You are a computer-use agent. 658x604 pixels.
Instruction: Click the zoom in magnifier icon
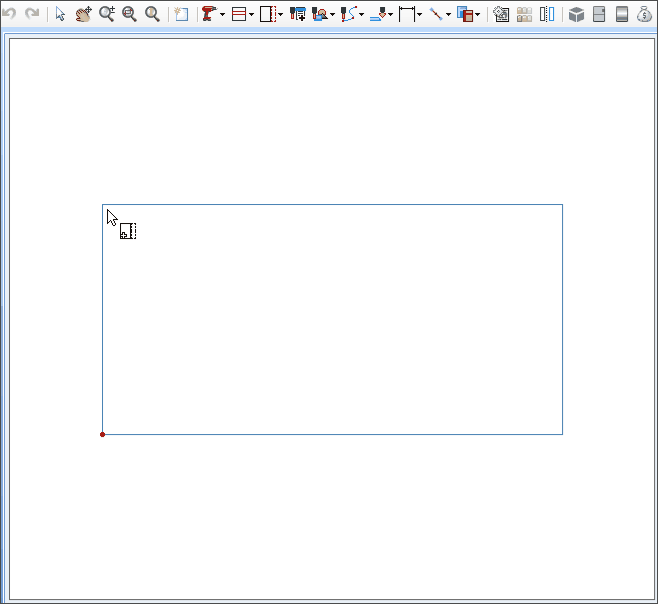pos(107,14)
